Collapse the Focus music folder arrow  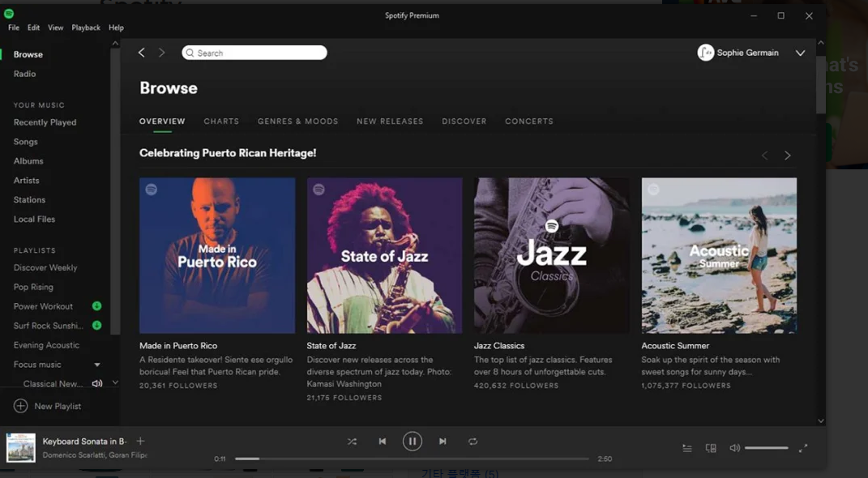coord(97,365)
